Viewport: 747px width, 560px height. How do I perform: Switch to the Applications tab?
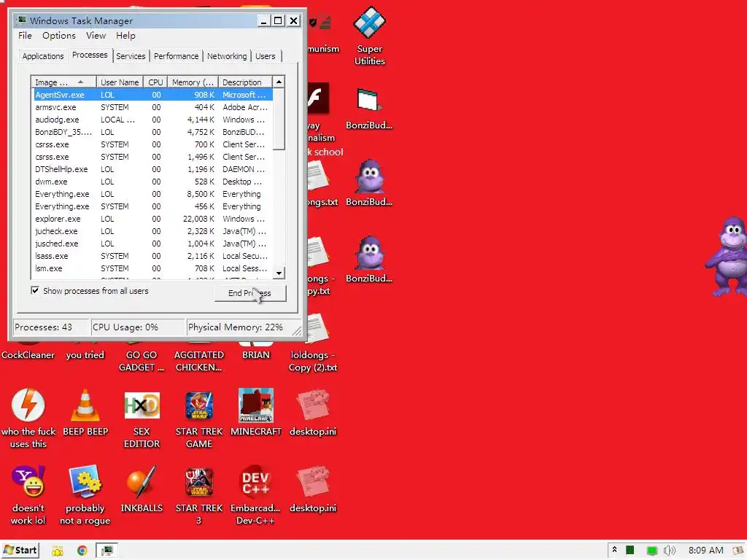pos(43,56)
